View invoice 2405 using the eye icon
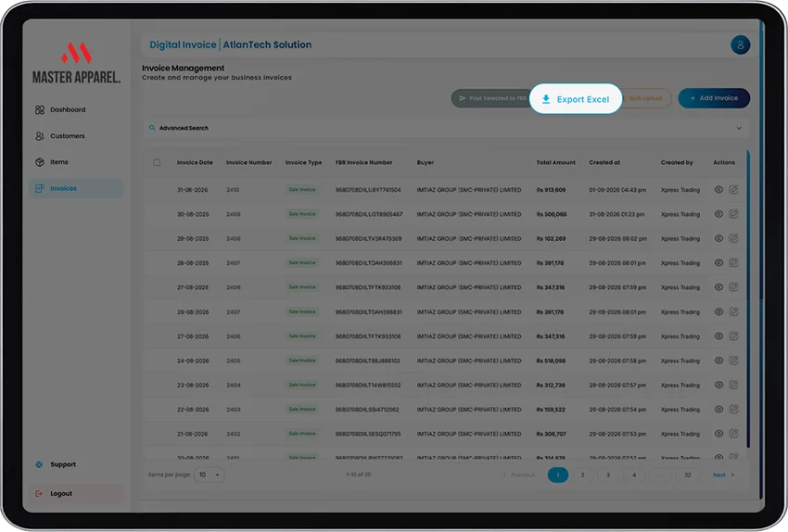This screenshot has width=788, height=532. pyautogui.click(x=718, y=361)
